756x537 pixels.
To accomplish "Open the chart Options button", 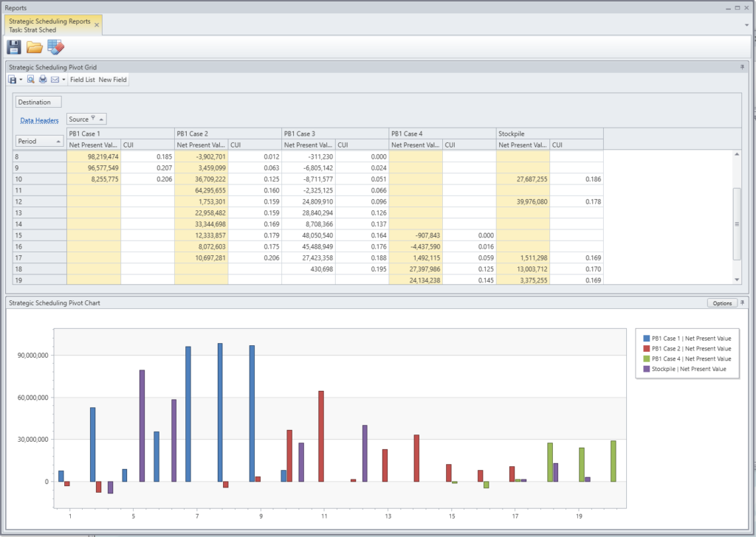I will click(722, 303).
